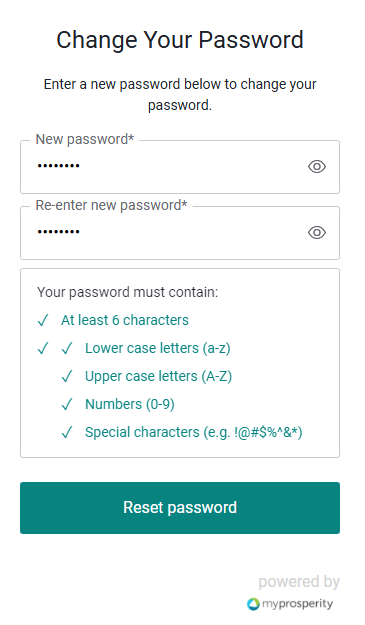Click checkmark next to Special characters
Screen dimensions: 365x625
coord(67,432)
